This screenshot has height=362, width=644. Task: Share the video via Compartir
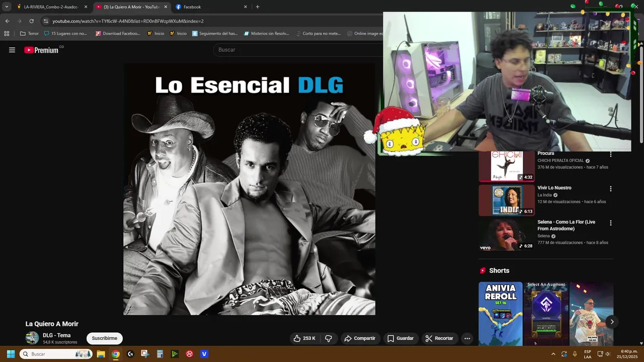pyautogui.click(x=360, y=338)
